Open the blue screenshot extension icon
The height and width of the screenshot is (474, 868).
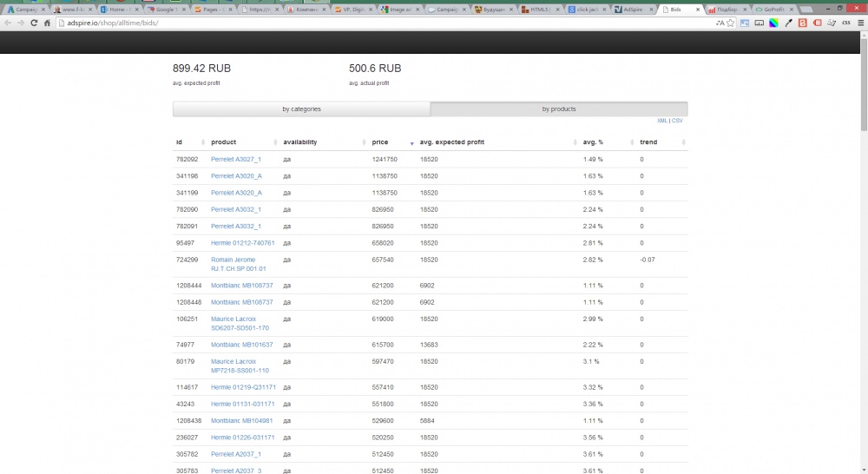pos(745,23)
